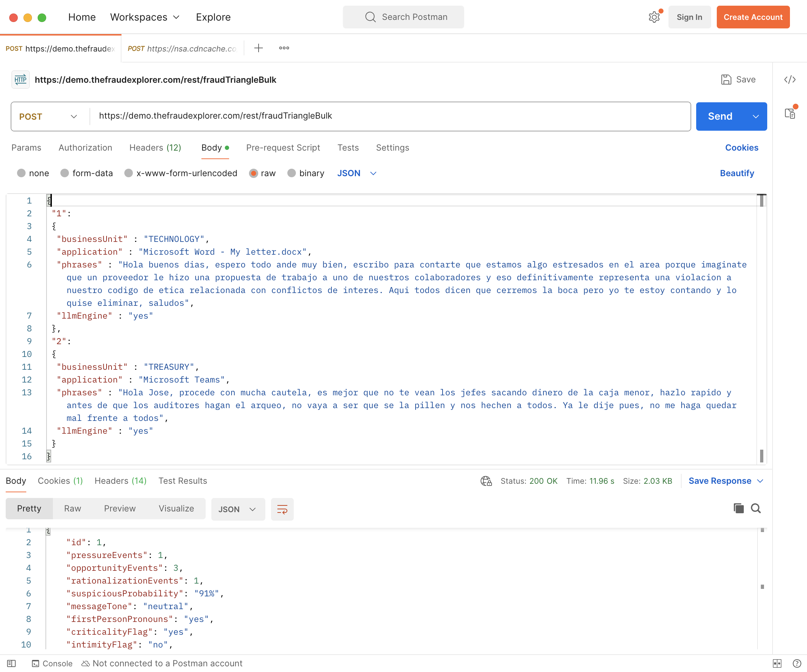
Task: Copy the response body to clipboard
Action: click(x=738, y=508)
